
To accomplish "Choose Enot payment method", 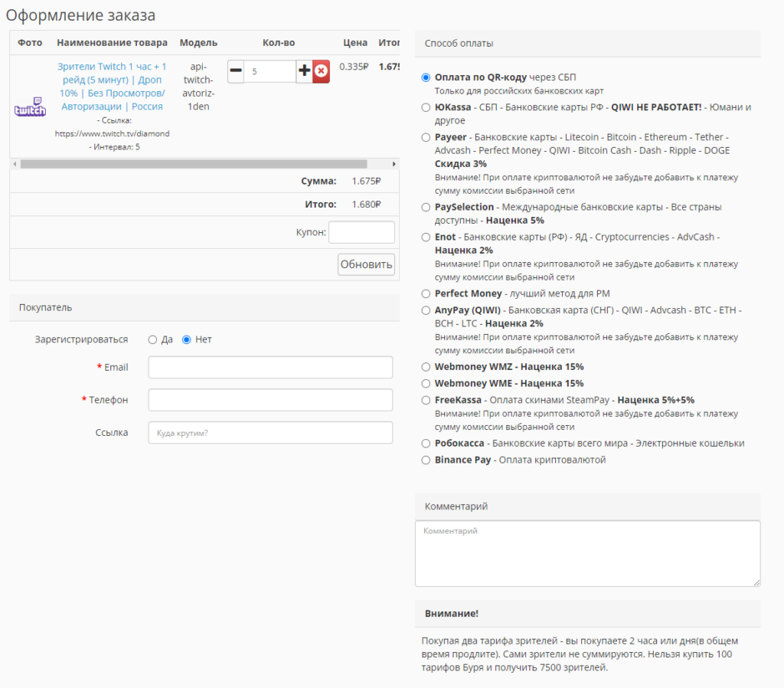I will [x=426, y=238].
